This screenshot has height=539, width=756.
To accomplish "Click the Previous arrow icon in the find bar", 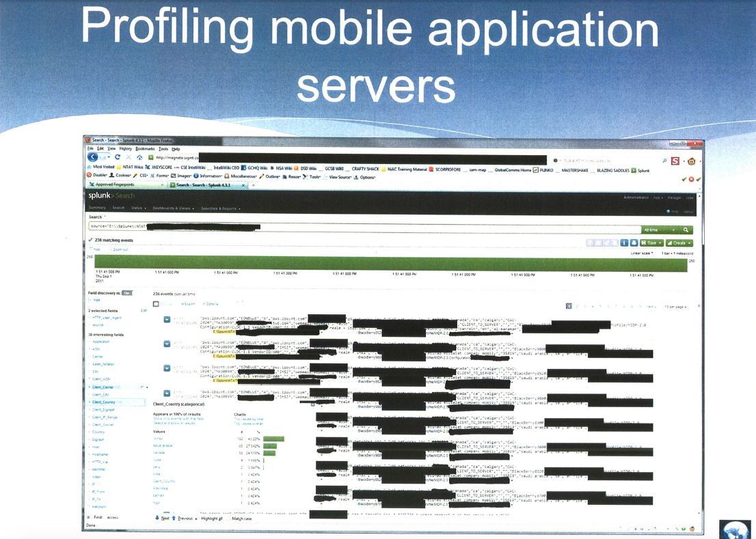I will click(x=174, y=517).
